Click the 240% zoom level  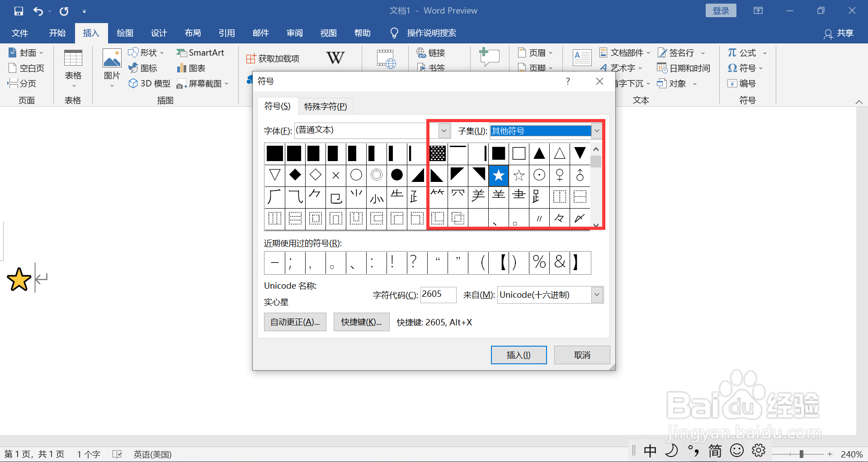click(851, 454)
